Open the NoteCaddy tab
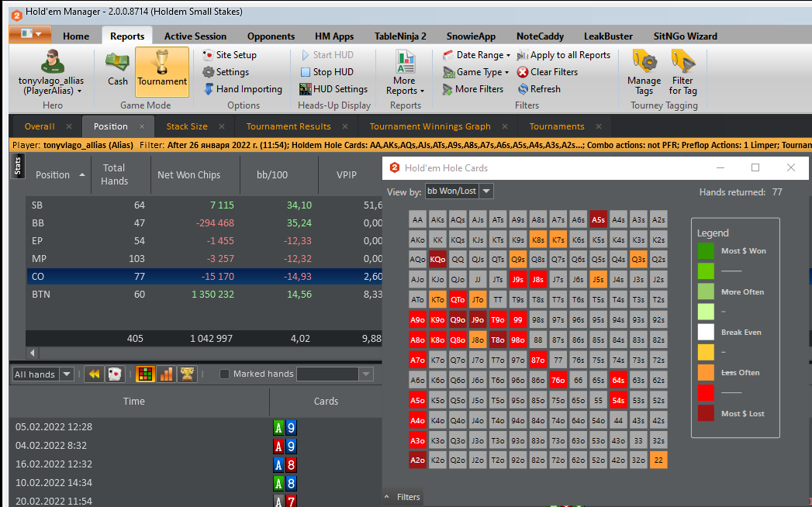 point(540,36)
